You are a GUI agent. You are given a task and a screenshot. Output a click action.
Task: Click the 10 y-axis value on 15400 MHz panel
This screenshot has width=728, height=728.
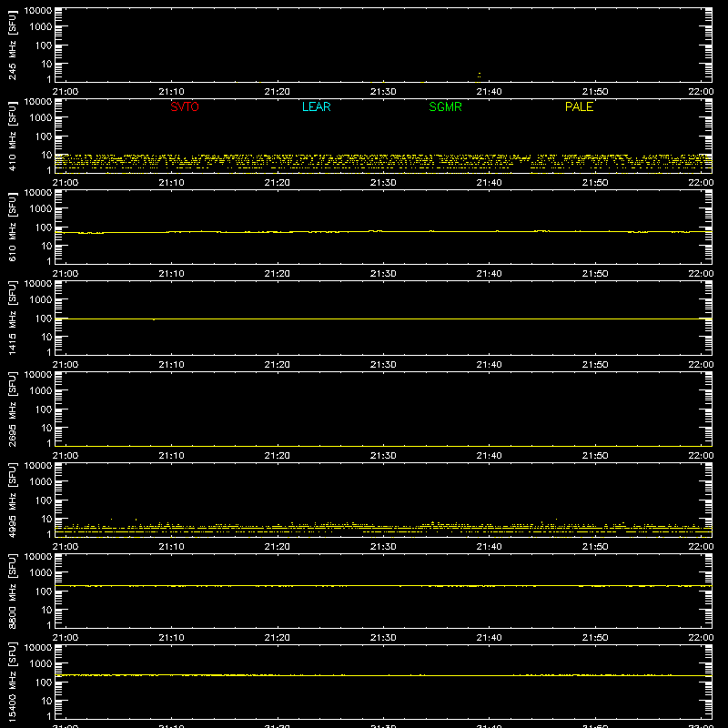coord(46,701)
